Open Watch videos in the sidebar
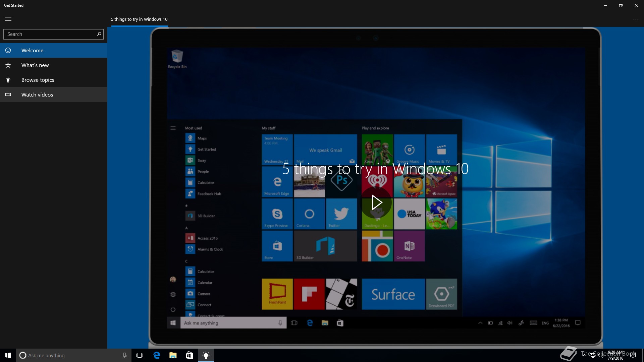The image size is (644, 362). click(54, 95)
